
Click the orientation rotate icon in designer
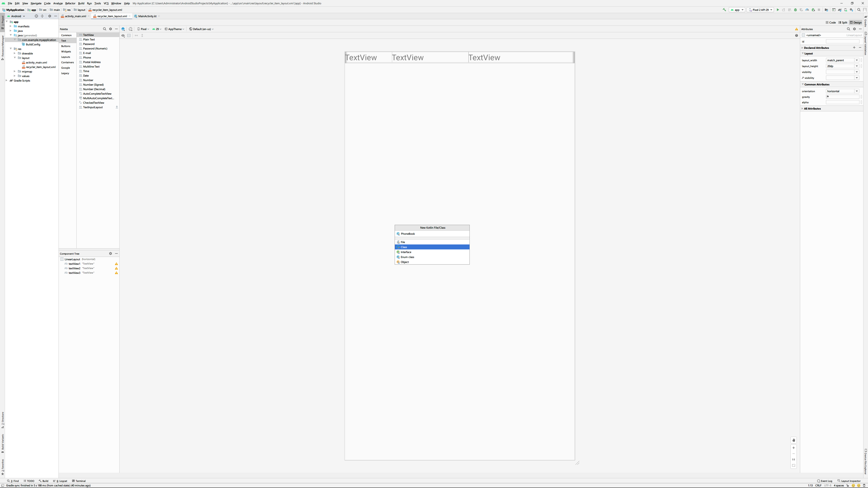[130, 29]
